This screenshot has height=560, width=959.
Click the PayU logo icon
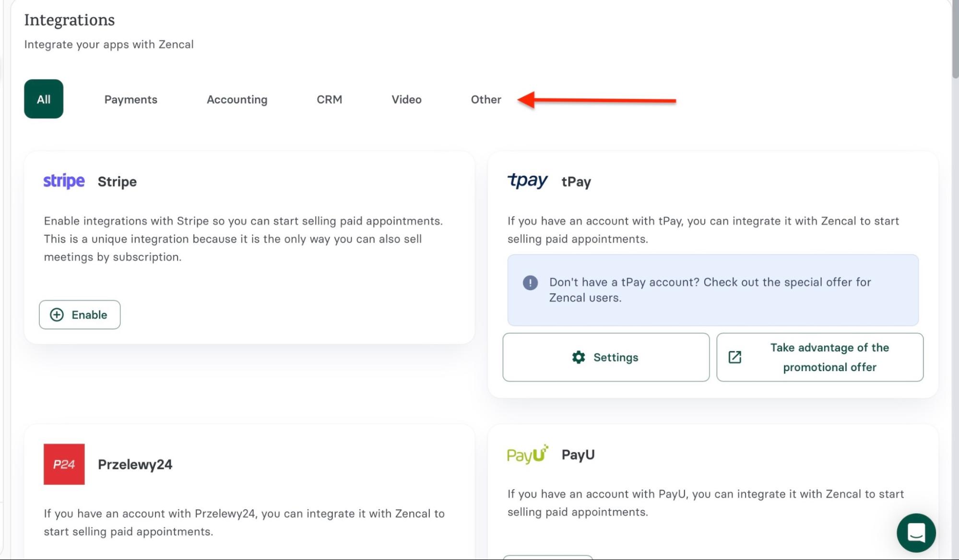527,454
